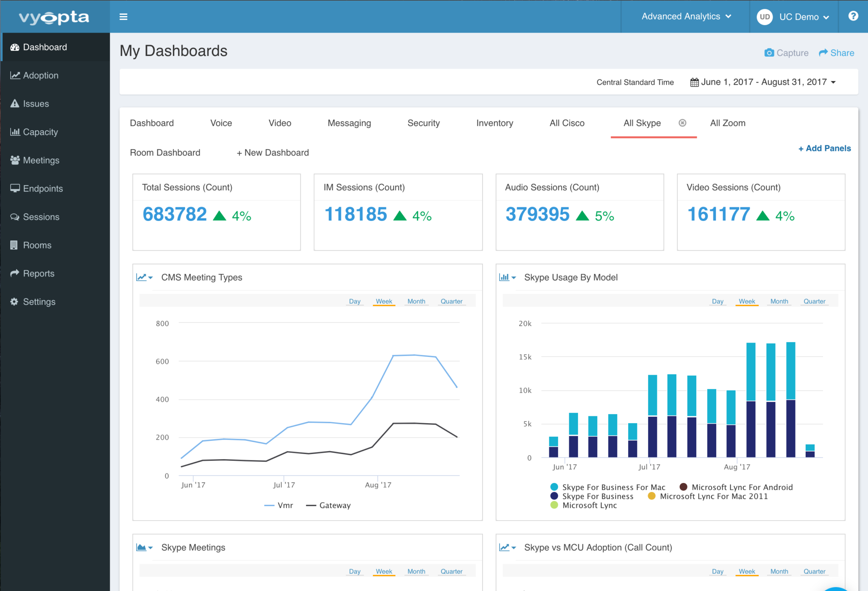868x591 pixels.
Task: Click Total Sessions count 683782
Action: [x=175, y=215]
